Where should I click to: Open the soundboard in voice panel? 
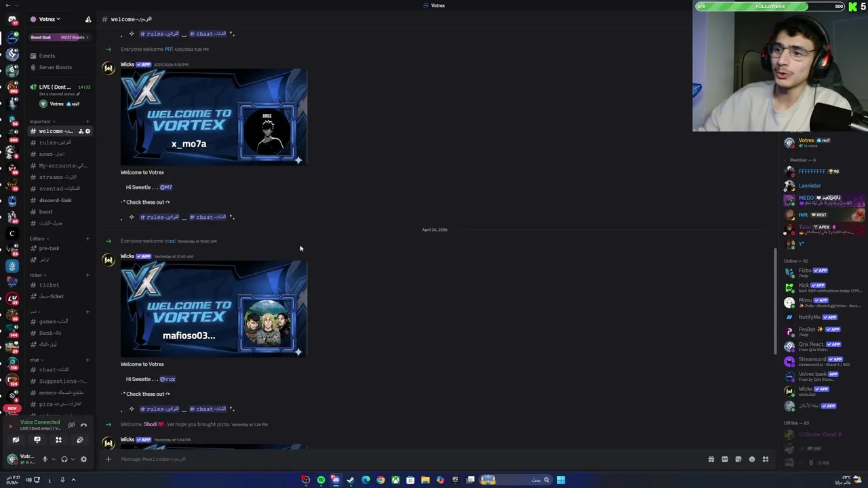(x=80, y=440)
